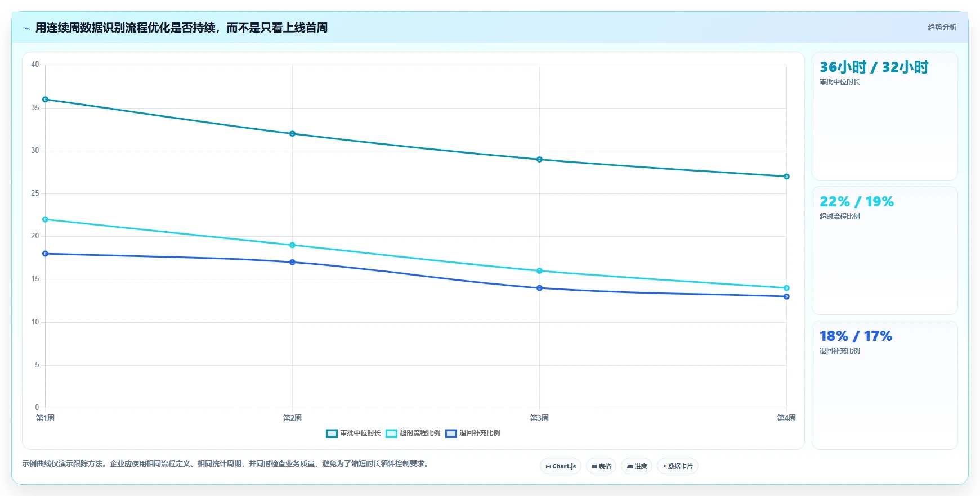980x496 pixels.
Task: Click the 第3周 x-axis label
Action: click(x=539, y=418)
